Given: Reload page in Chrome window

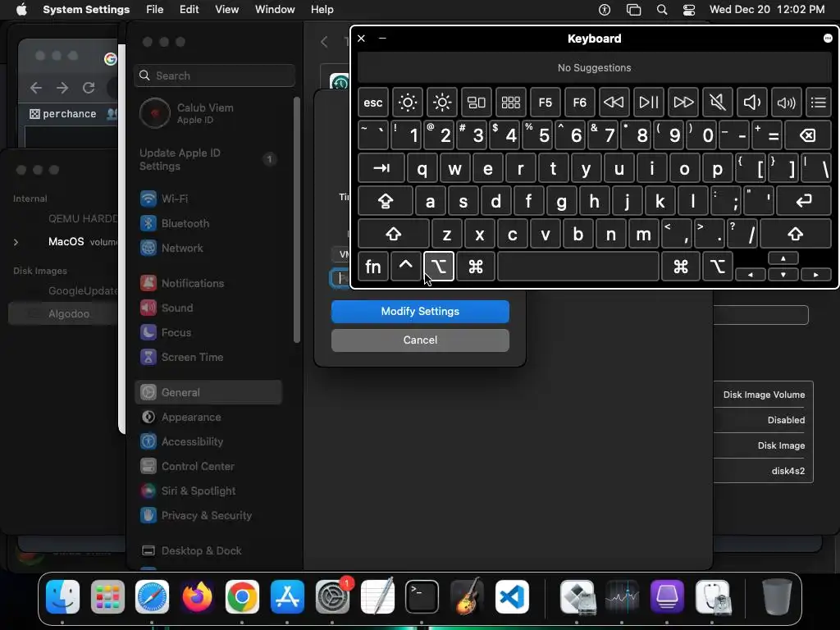Looking at the screenshot, I should 89,87.
